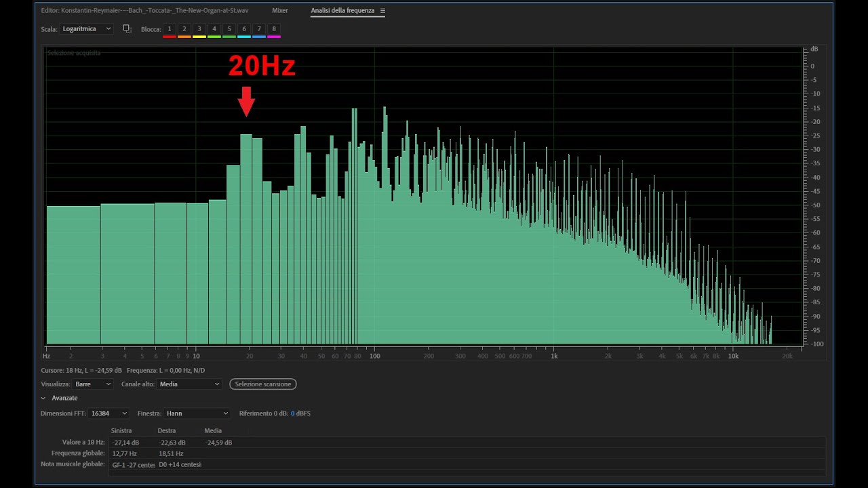Switch to the Mixer tab

click(280, 11)
